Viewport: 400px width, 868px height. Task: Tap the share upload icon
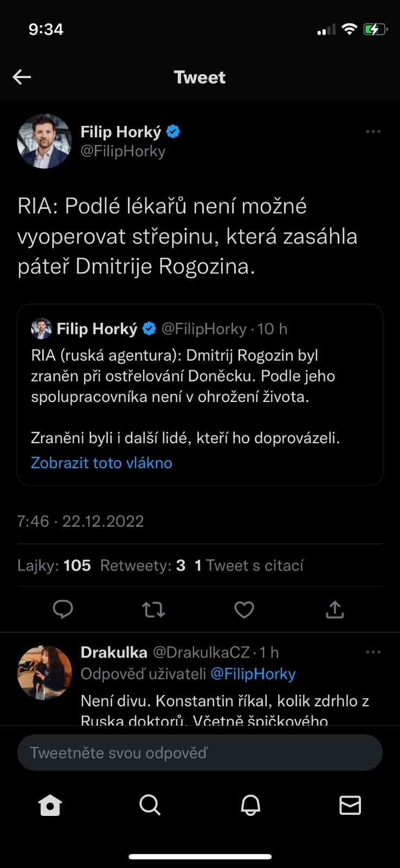click(335, 610)
